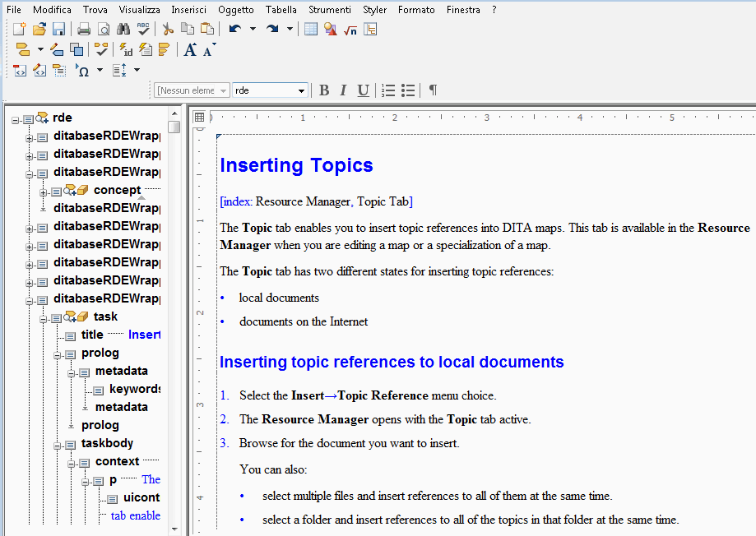Click the table icon beside the ruler

click(199, 117)
